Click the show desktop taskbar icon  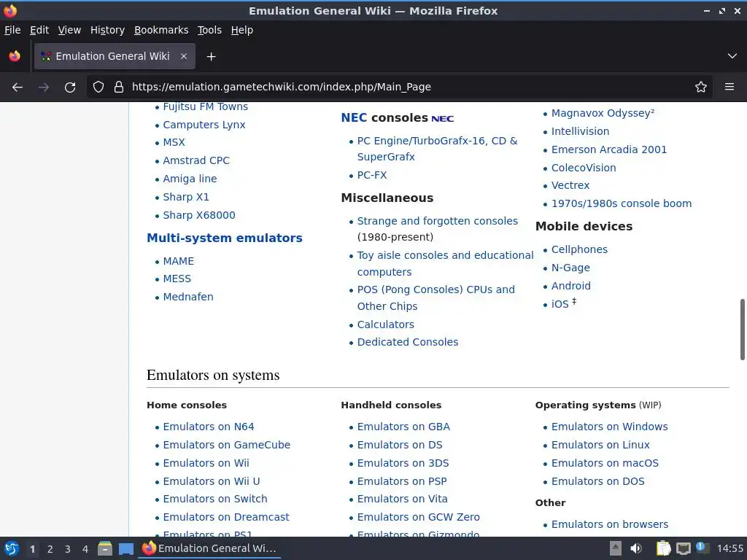tap(125, 548)
